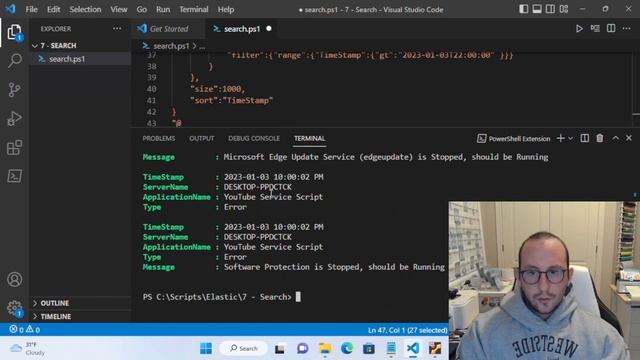Viewport: 640px width, 360px height.
Task: Open Microsoft Edge from the taskbar
Action: click(347, 348)
